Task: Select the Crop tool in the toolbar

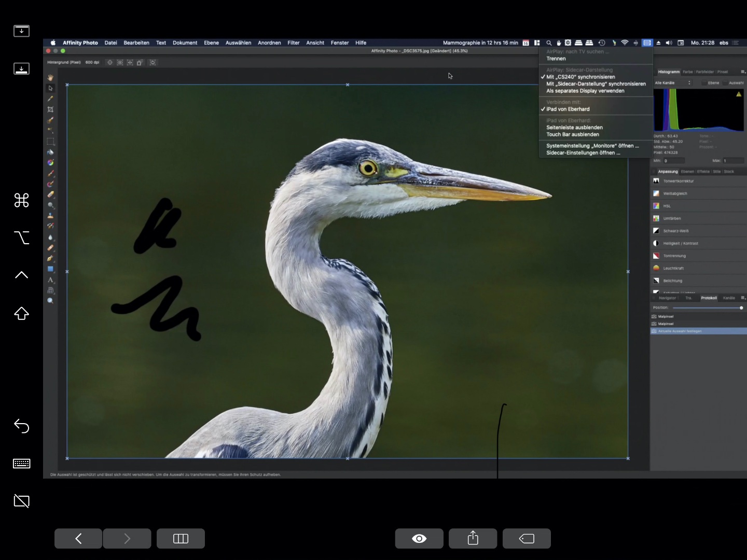Action: pyautogui.click(x=50, y=109)
